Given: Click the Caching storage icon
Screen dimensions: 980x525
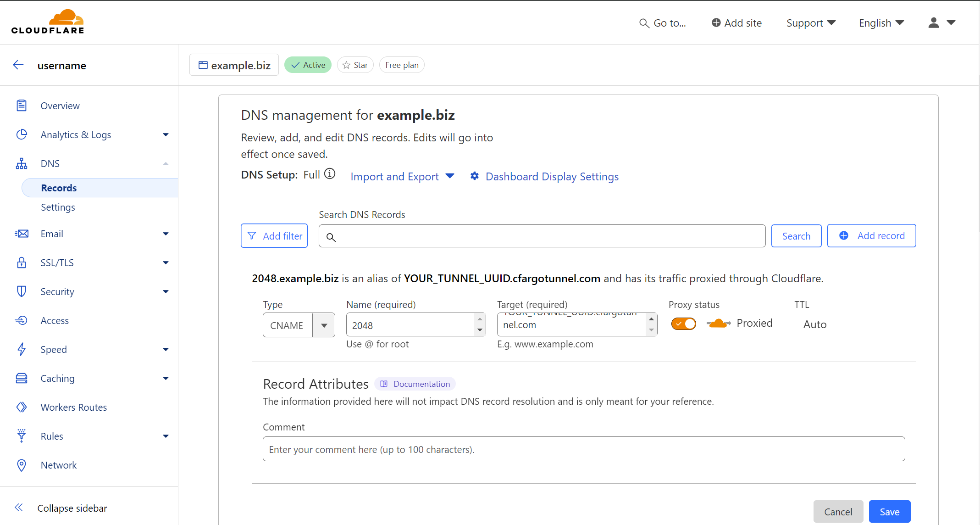Looking at the screenshot, I should (22, 378).
